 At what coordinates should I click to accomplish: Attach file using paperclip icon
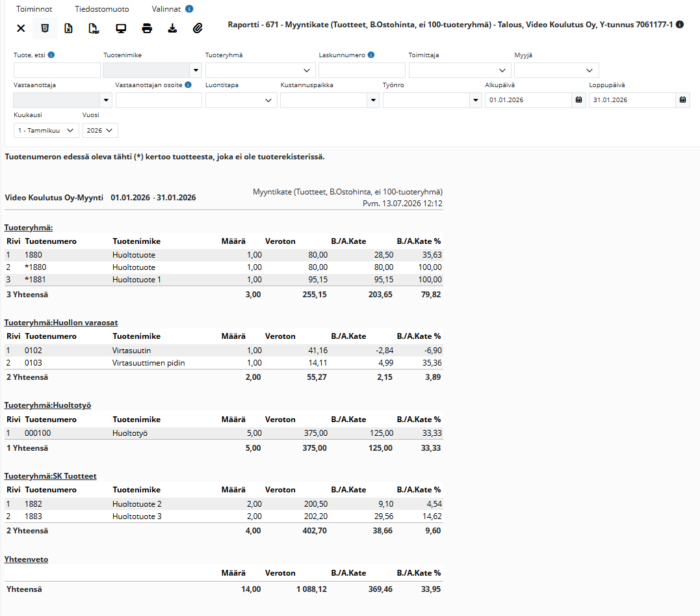pos(198,29)
